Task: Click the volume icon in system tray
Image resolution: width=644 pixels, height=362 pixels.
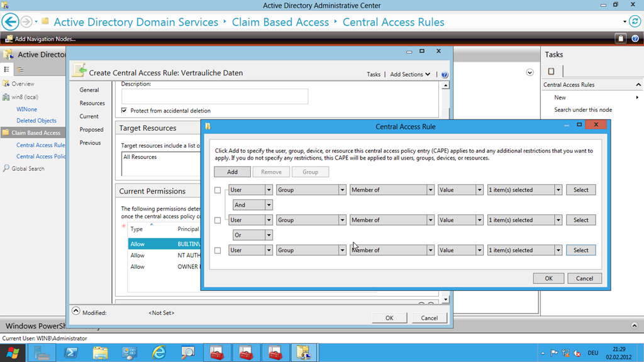Action: point(577,353)
